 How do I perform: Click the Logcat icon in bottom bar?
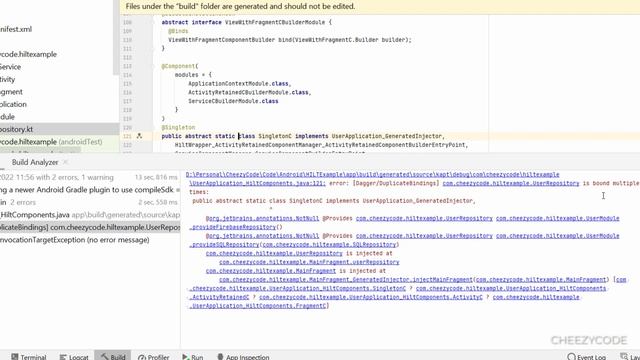[63, 357]
